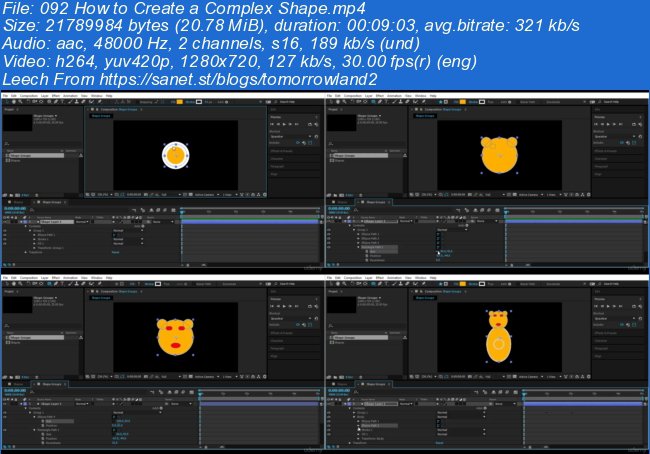Toggle Group 1 eye icon in the orange-circle frame timeline

pos(4,231)
